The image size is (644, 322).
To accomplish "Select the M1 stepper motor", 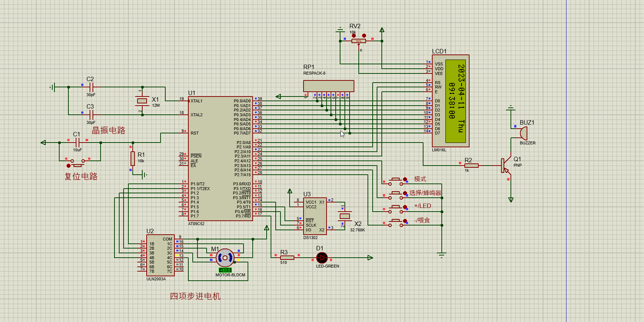I will click(x=225, y=258).
